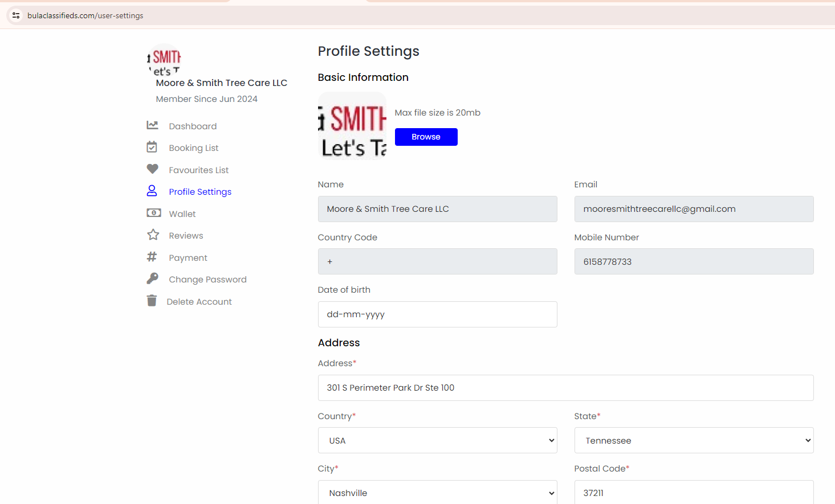This screenshot has height=504, width=835.
Task: Click the Profile Settings user icon
Action: 152,191
